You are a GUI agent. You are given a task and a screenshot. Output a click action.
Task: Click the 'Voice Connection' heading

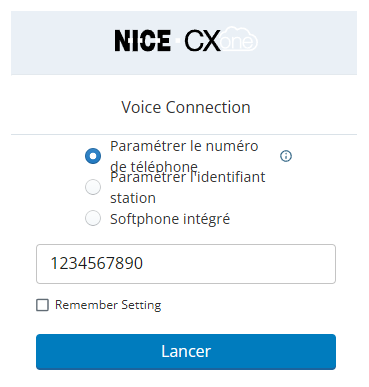click(186, 107)
